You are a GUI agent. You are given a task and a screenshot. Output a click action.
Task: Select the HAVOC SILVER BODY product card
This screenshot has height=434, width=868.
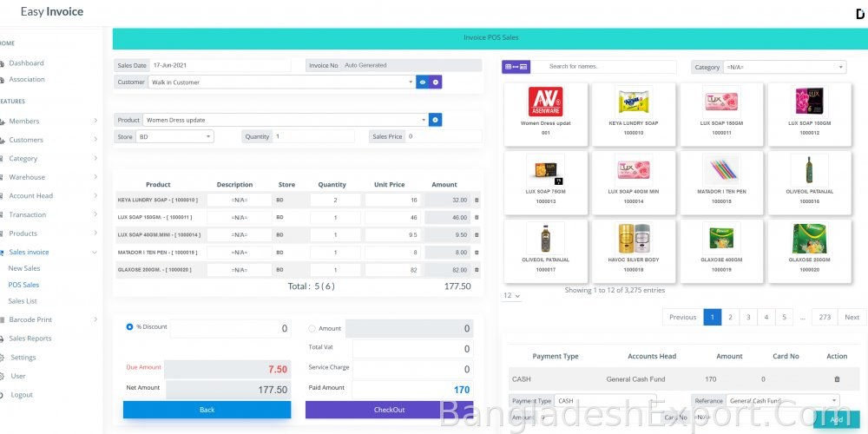pyautogui.click(x=634, y=251)
